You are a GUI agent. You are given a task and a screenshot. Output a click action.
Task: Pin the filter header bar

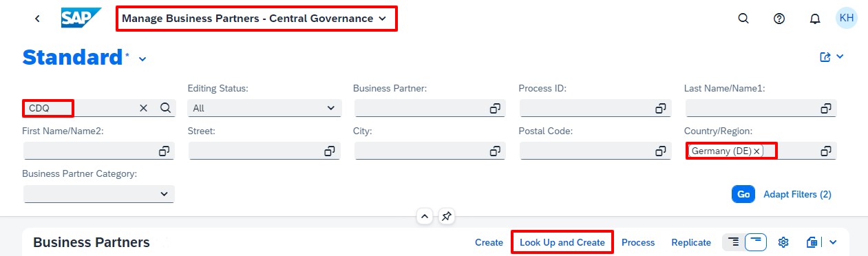(447, 216)
